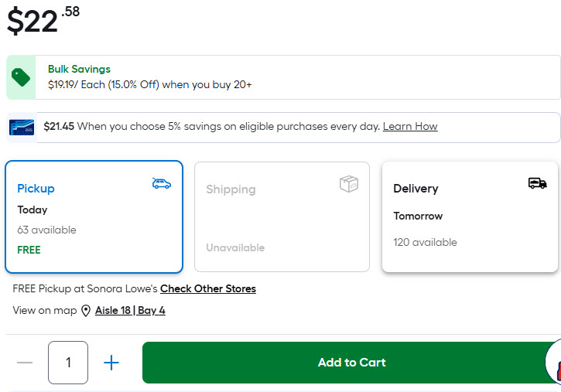The width and height of the screenshot is (561, 392).
Task: Open the Aisle 18 Bay 4 map link
Action: click(x=130, y=311)
